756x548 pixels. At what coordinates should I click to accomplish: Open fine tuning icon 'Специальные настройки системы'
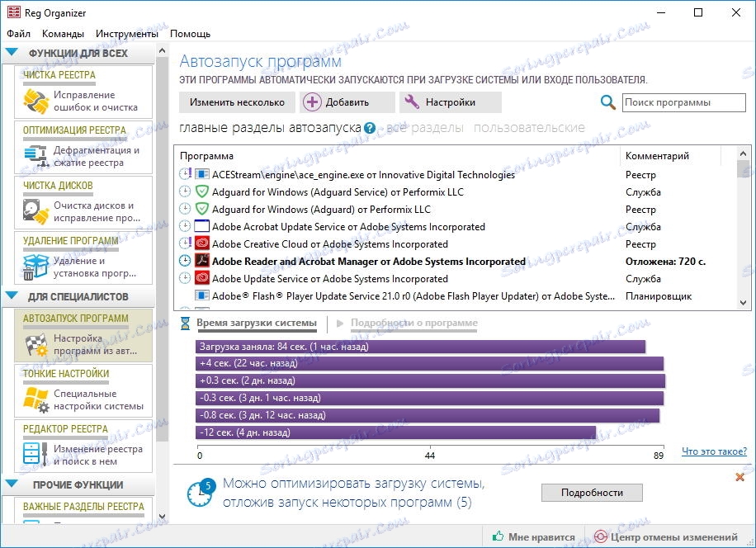[x=36, y=399]
